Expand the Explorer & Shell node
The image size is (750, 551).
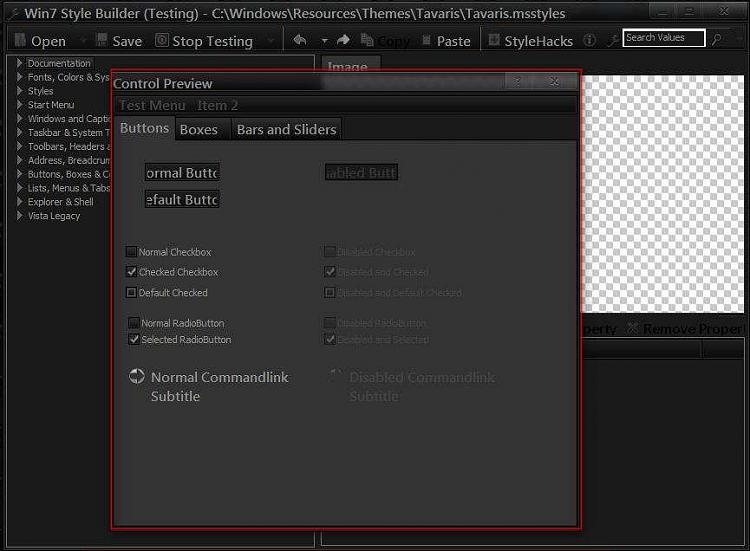[20, 201]
